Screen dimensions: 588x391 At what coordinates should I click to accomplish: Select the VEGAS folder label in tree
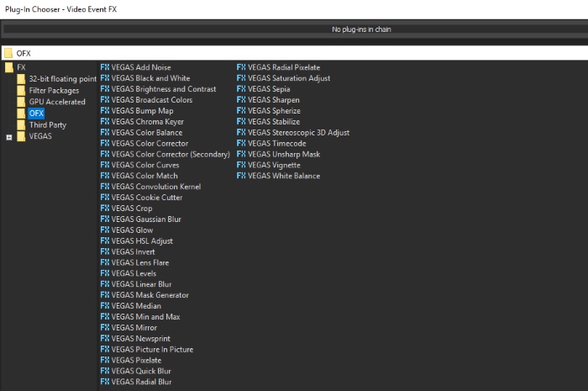(40, 136)
